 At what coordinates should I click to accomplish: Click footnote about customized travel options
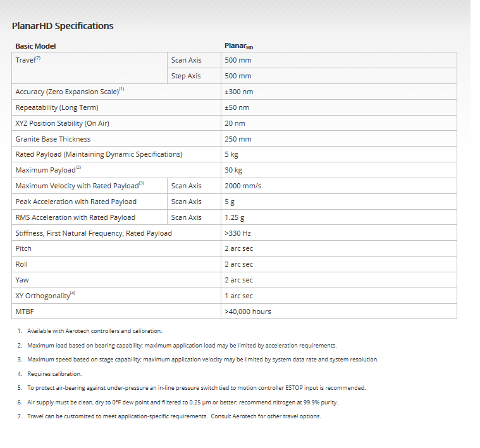tap(174, 416)
